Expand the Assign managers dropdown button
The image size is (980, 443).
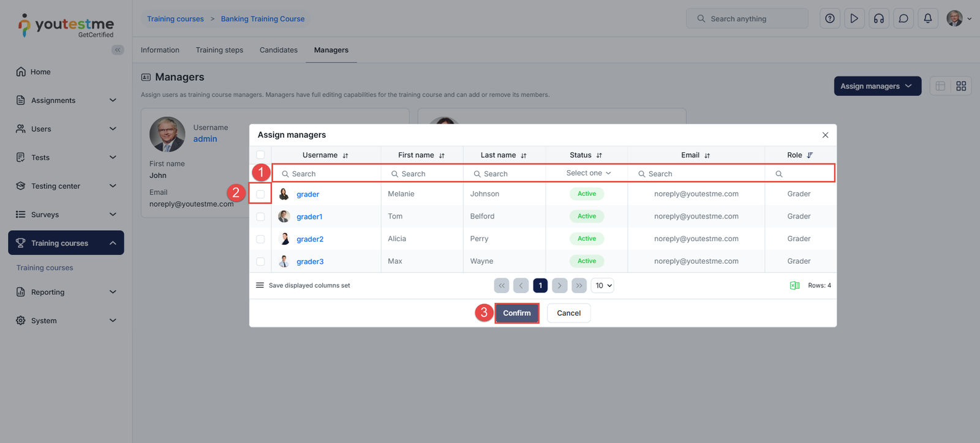coord(876,86)
